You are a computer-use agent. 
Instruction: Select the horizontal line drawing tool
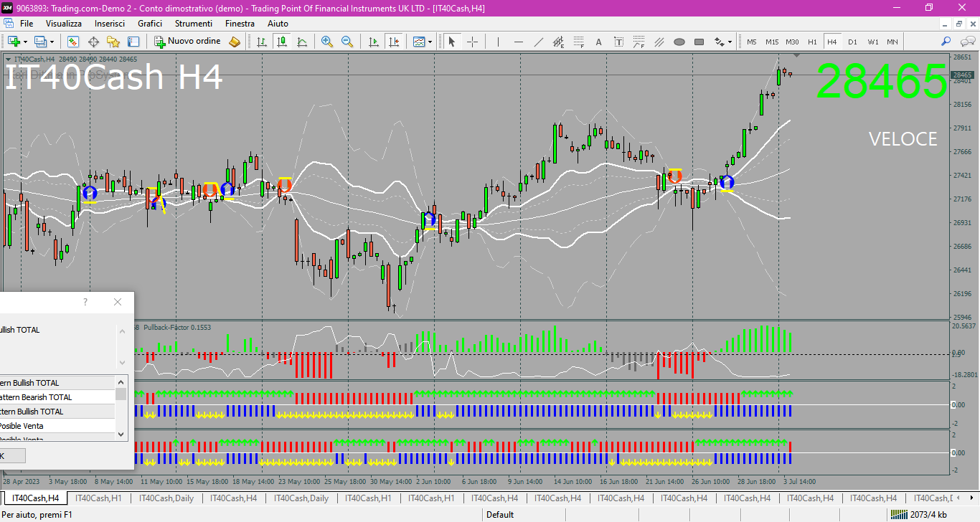click(518, 42)
